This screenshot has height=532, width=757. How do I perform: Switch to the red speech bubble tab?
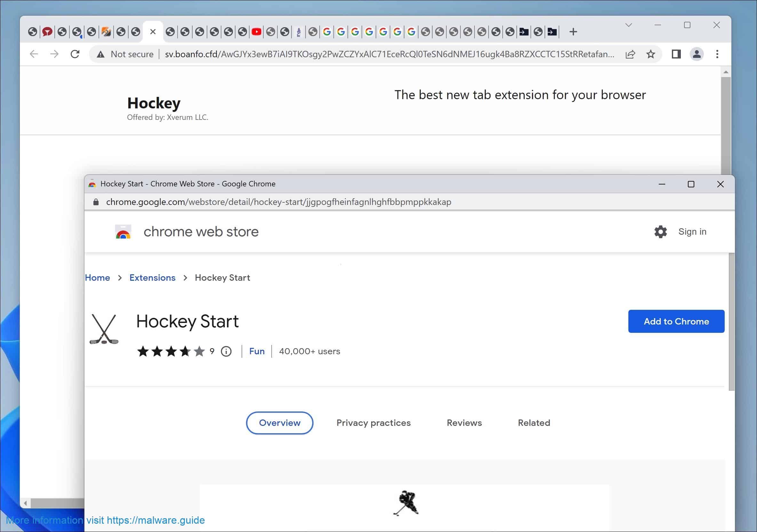[x=47, y=32]
